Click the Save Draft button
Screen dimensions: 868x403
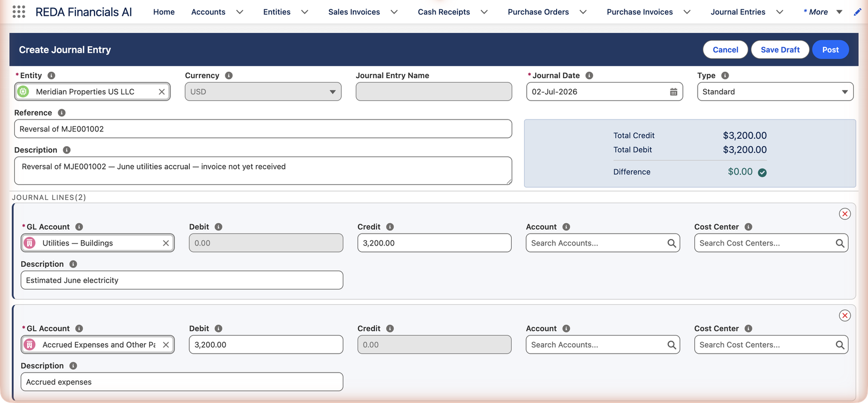pyautogui.click(x=780, y=49)
